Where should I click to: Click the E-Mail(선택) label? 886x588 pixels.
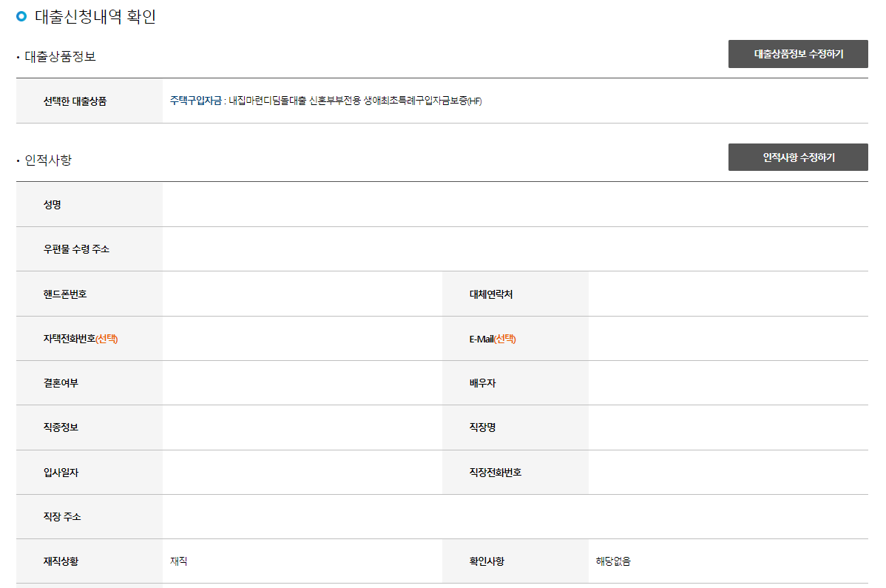(493, 338)
